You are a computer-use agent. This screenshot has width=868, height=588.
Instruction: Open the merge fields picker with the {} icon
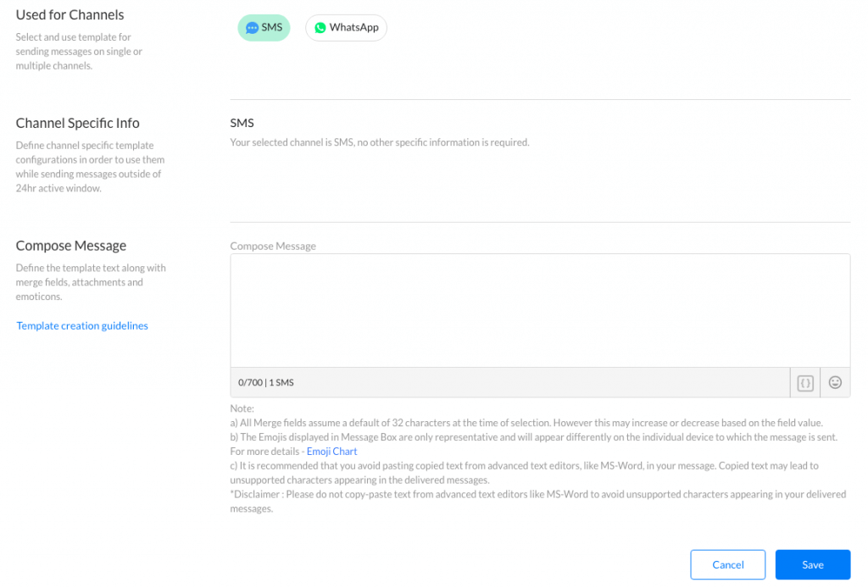[x=804, y=382]
